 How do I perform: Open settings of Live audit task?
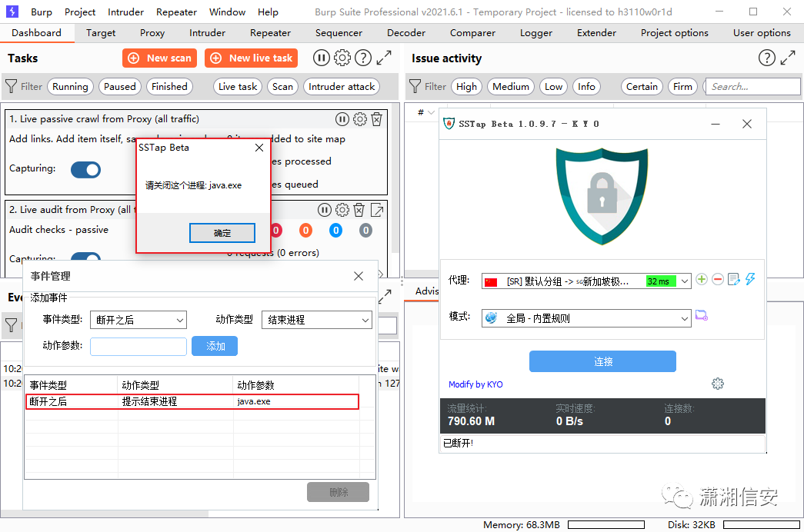click(x=342, y=210)
